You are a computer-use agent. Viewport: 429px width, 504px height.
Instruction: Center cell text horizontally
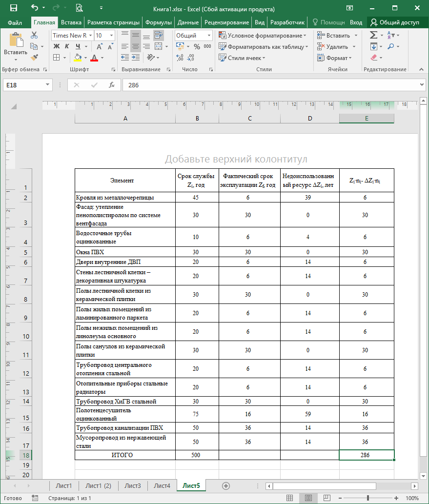click(136, 47)
